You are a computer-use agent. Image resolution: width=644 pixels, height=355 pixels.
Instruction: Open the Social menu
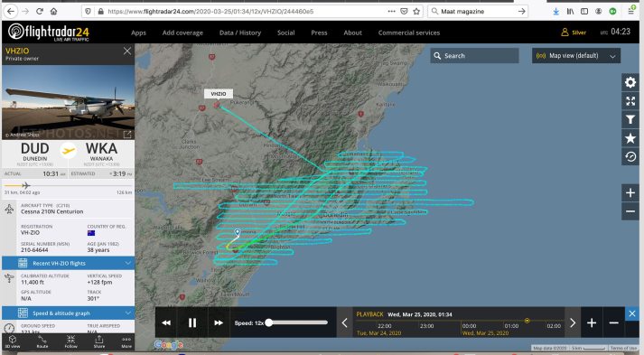285,33
